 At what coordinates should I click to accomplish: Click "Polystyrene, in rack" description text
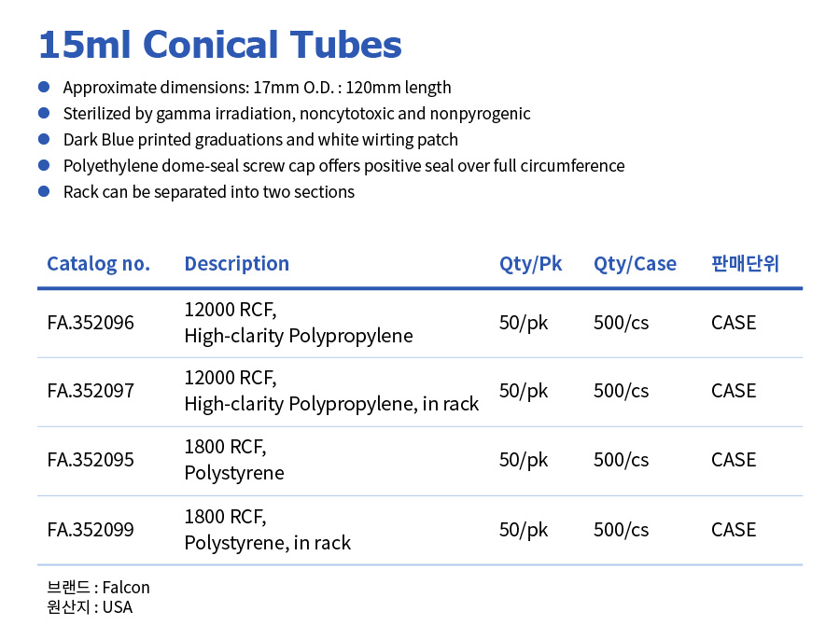pyautogui.click(x=267, y=543)
